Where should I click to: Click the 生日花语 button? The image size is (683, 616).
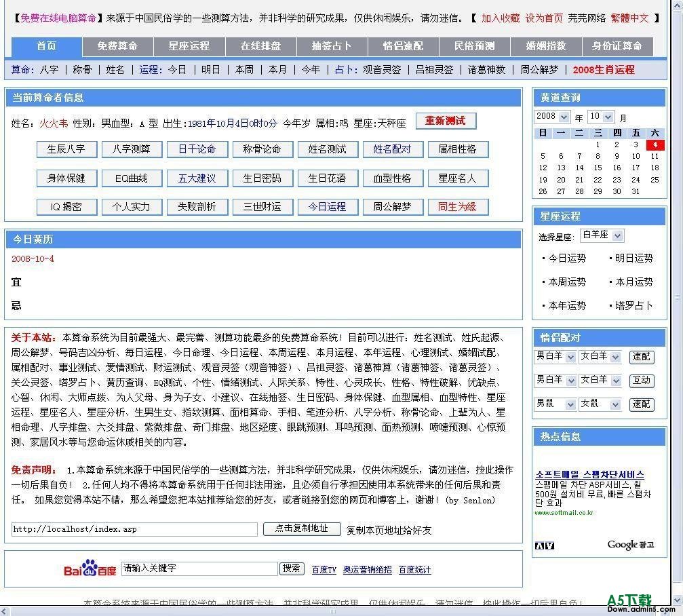[x=328, y=178]
